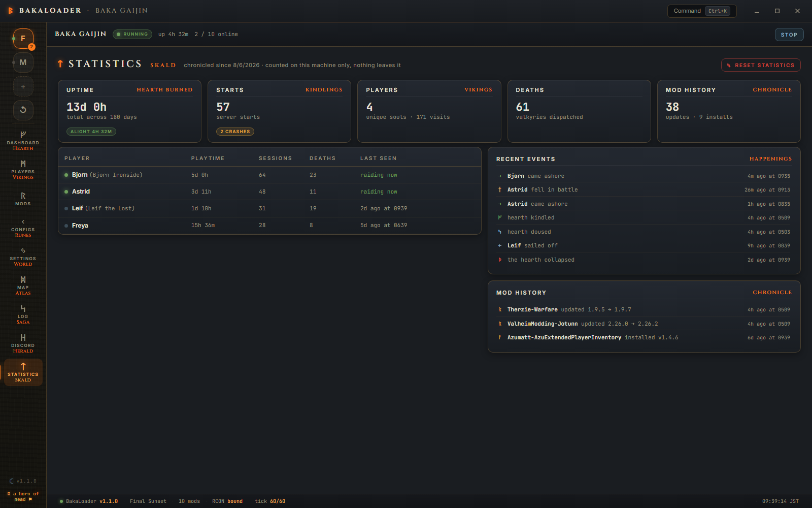Click the 'Final Sunset' status bar entry
This screenshot has width=812, height=508.
click(148, 501)
